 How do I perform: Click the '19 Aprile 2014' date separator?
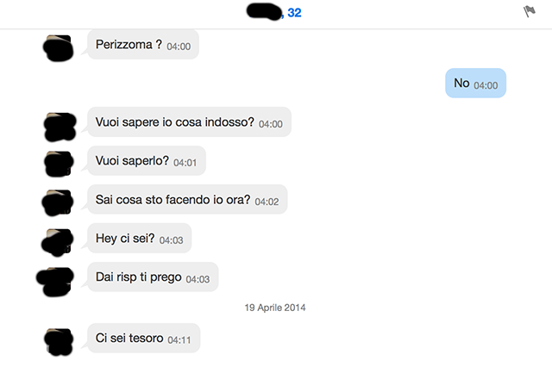pyautogui.click(x=275, y=308)
